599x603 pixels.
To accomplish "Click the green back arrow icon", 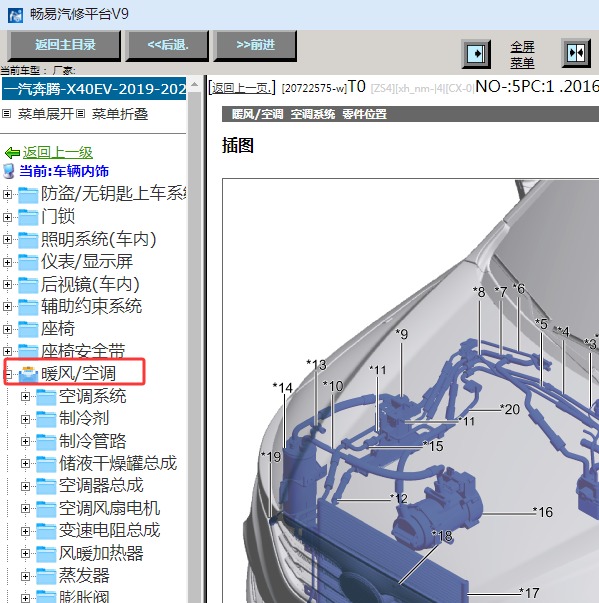I will [12, 153].
